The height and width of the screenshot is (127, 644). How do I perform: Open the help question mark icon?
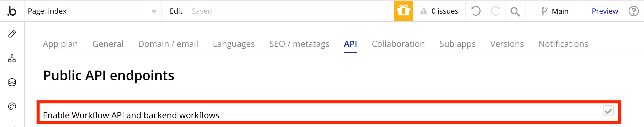click(633, 11)
